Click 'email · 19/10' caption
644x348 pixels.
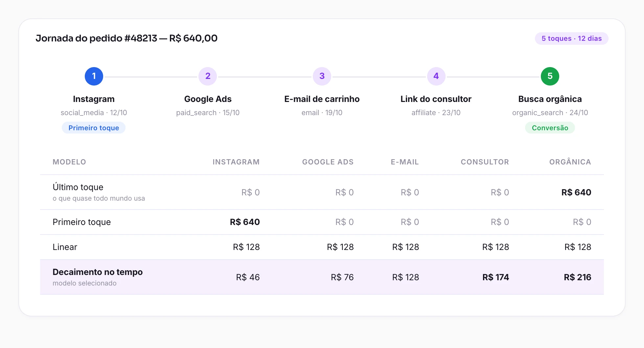[322, 112]
